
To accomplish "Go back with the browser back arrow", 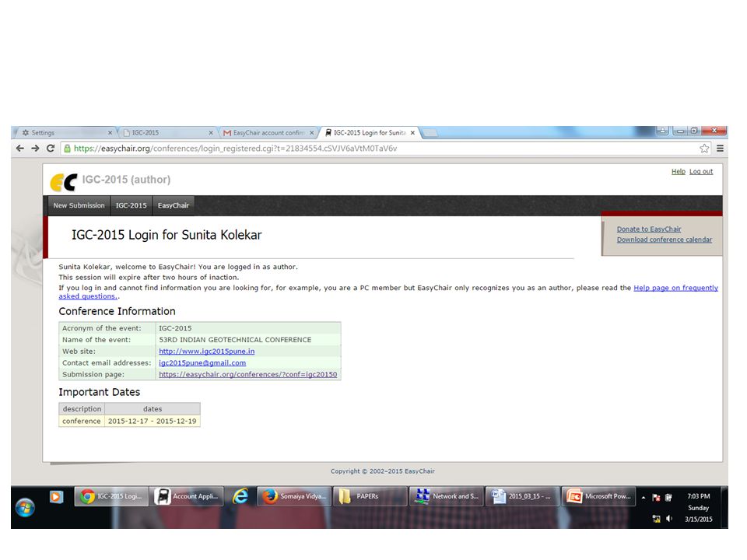I will coord(20,149).
